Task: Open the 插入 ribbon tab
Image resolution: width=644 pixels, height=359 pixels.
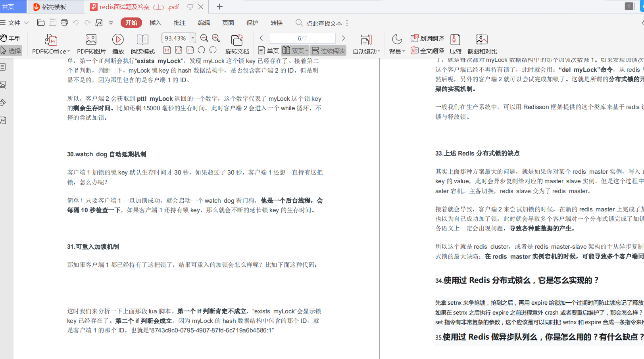Action: pos(156,23)
